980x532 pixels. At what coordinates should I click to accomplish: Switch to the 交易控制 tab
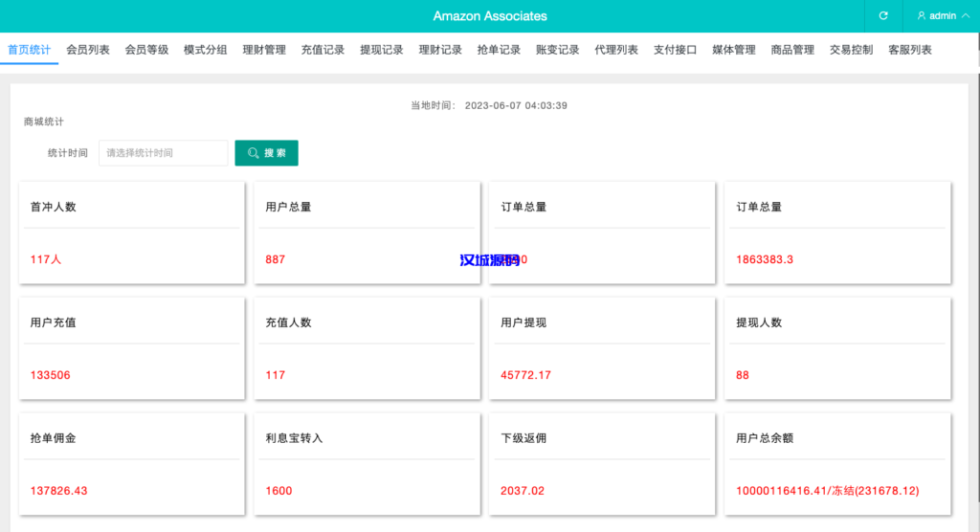(852, 50)
